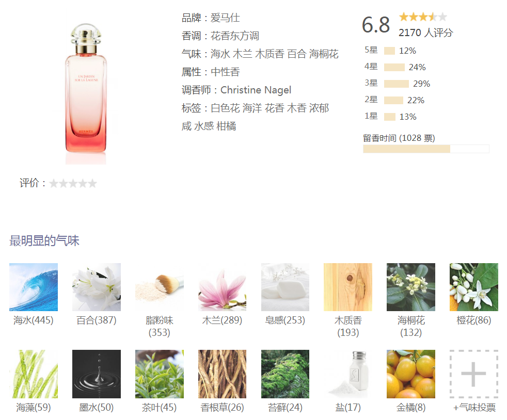The image size is (507, 420).
Task: Click the 留香时间 (1028 票) label
Action: [399, 138]
